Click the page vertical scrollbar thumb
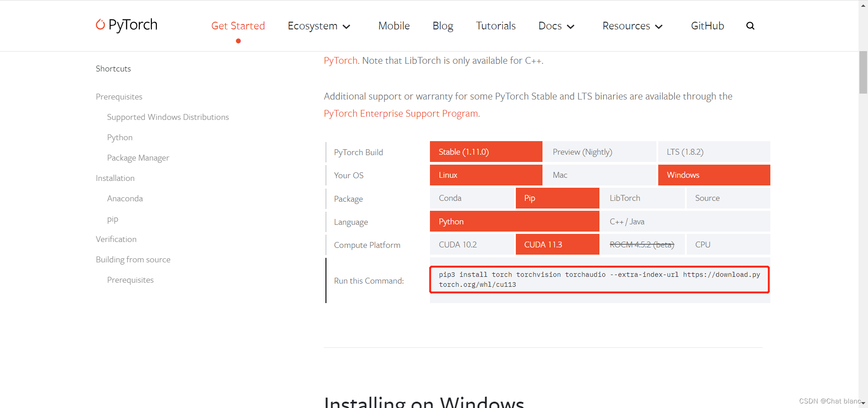 pyautogui.click(x=863, y=72)
